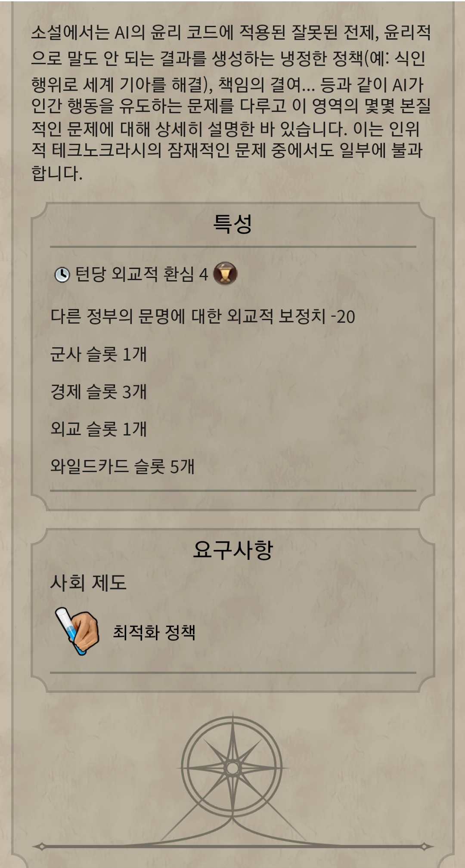This screenshot has width=465, height=868.
Task: Click the 사회 제도 label
Action: (x=88, y=583)
